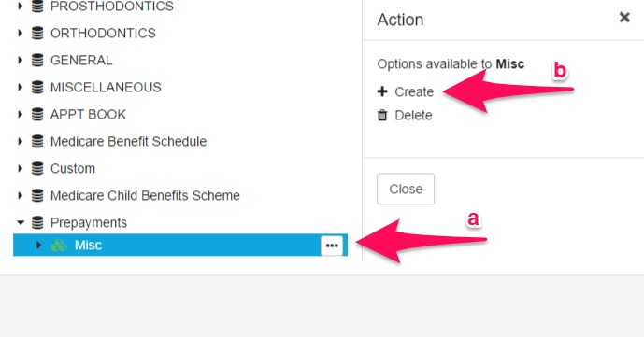Screen dimensions: 644x337
Task: Expand the ORTHODONTICS tree node
Action: tap(21, 34)
